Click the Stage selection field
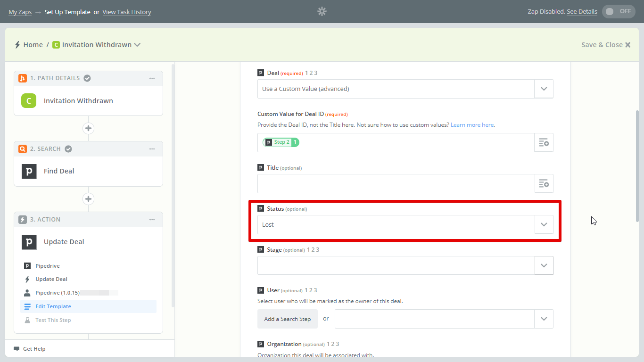Screen dimensions: 644x362 pos(396,265)
